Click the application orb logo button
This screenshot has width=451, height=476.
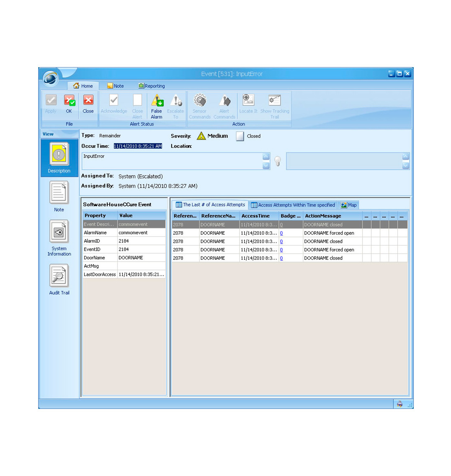(50, 78)
